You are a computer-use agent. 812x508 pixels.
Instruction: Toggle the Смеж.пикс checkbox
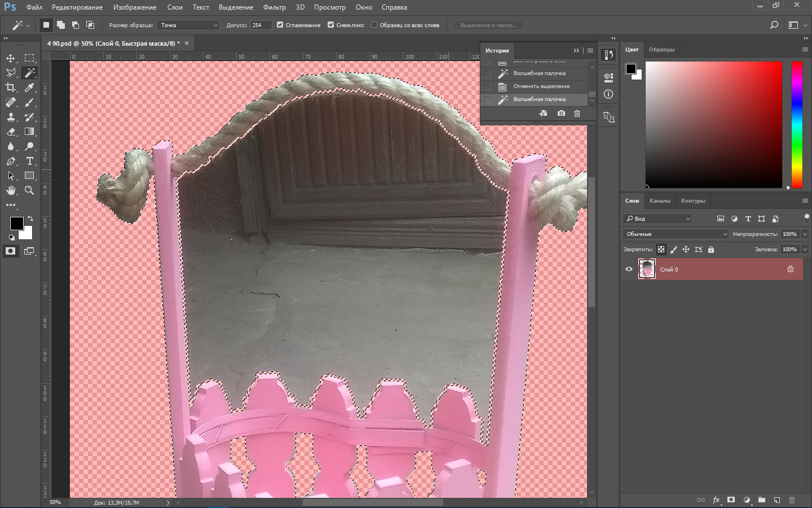[330, 25]
